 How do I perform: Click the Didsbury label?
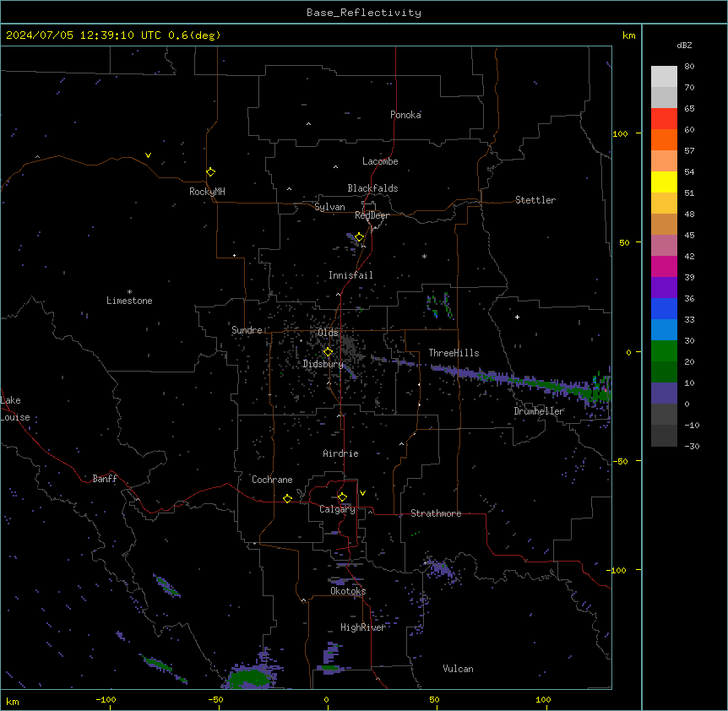(x=323, y=364)
